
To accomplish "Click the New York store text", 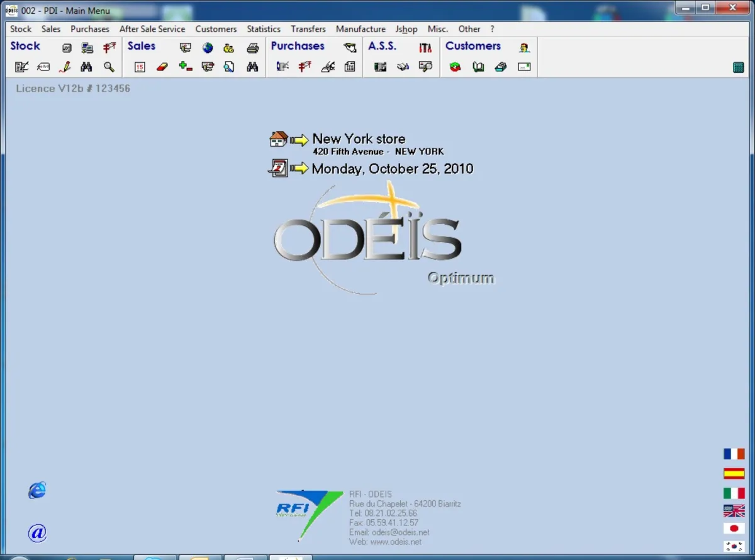I will 359,139.
